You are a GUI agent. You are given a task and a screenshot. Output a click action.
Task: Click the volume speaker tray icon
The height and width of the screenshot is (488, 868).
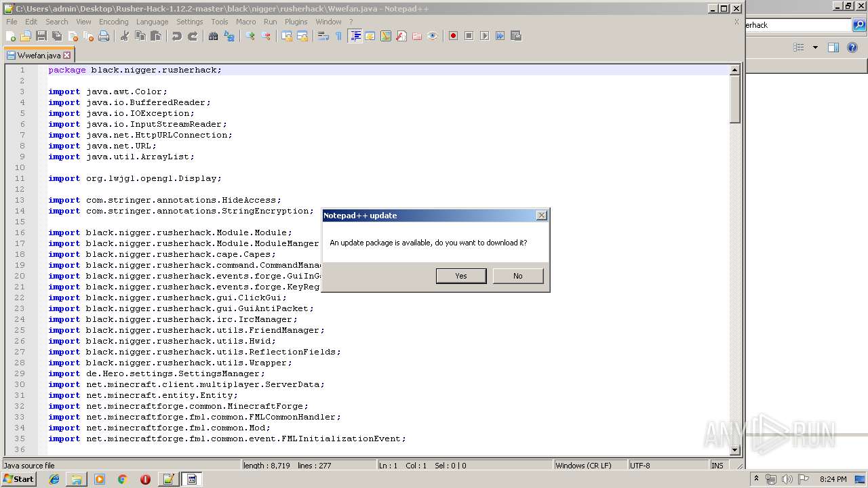tap(787, 479)
